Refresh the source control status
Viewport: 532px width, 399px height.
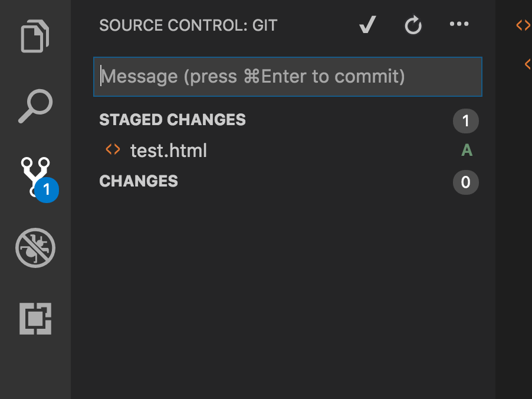(x=413, y=25)
